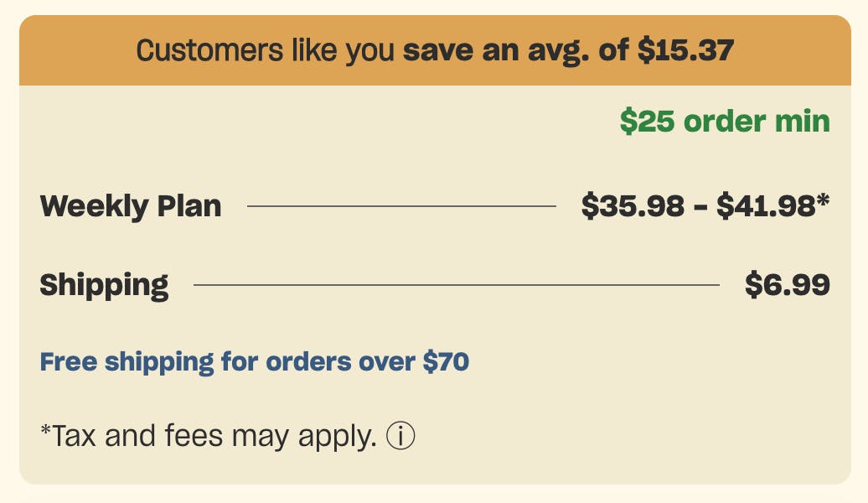Click the Shipping label
The width and height of the screenshot is (868, 503).
[x=104, y=285]
